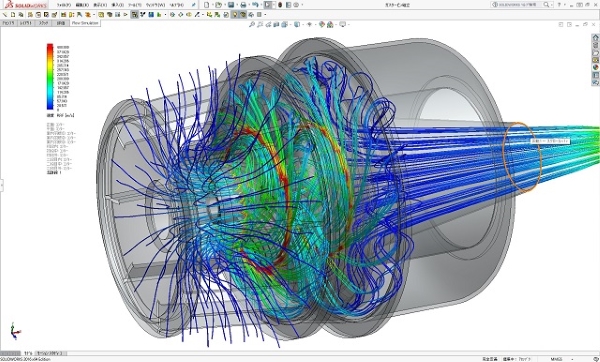
Task: Click the Home icon in right task pane
Action: pyautogui.click(x=595, y=38)
